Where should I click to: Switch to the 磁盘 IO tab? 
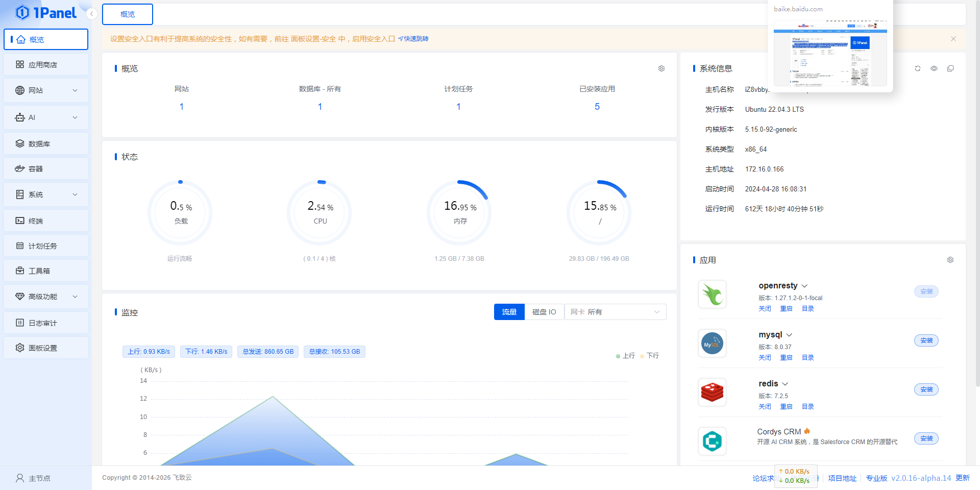pos(544,312)
